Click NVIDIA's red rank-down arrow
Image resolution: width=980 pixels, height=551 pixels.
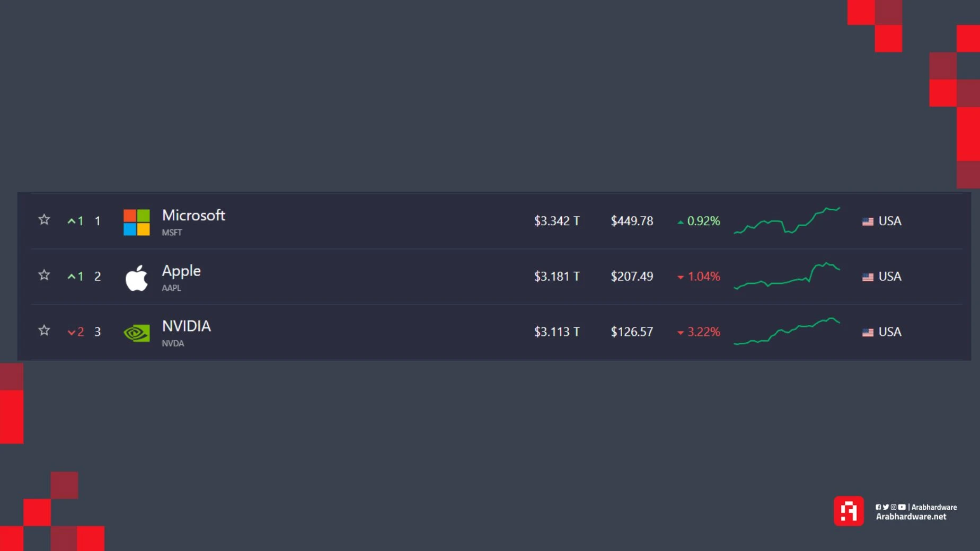pyautogui.click(x=72, y=332)
